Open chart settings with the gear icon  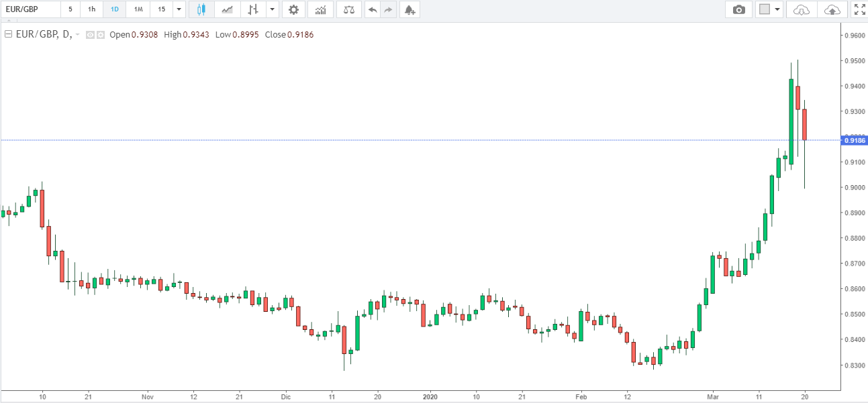coord(293,9)
